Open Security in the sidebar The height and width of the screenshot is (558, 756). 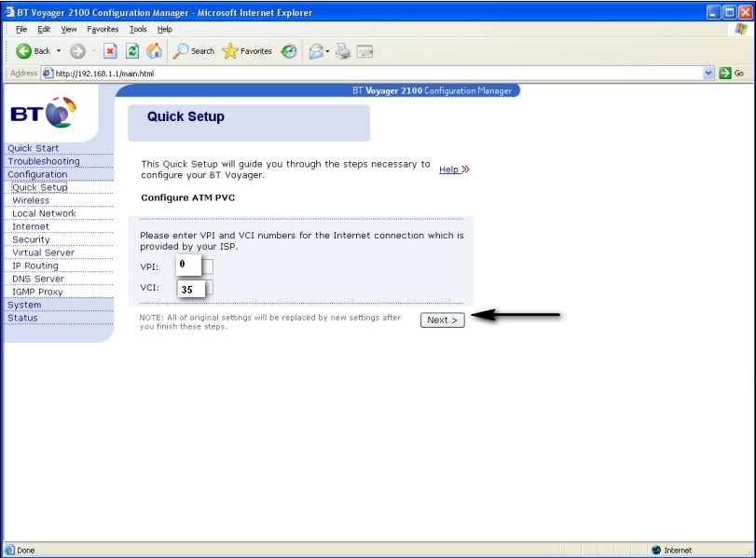(32, 239)
